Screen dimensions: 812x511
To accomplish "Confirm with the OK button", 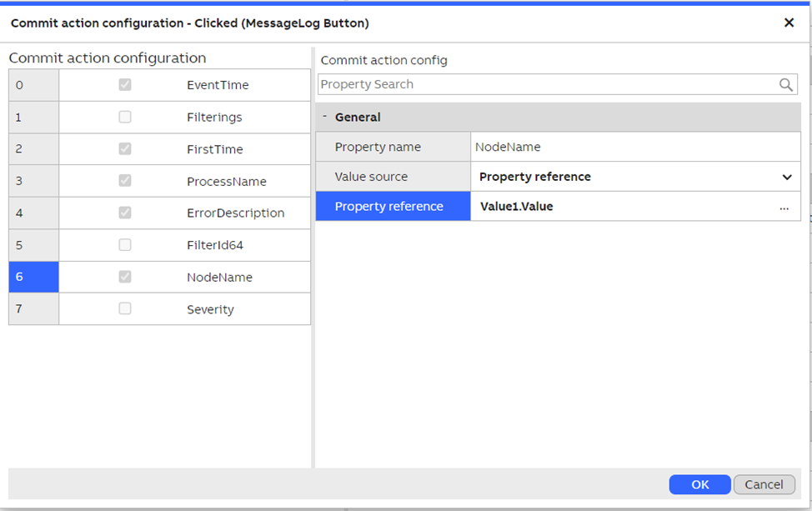I will pos(699,484).
